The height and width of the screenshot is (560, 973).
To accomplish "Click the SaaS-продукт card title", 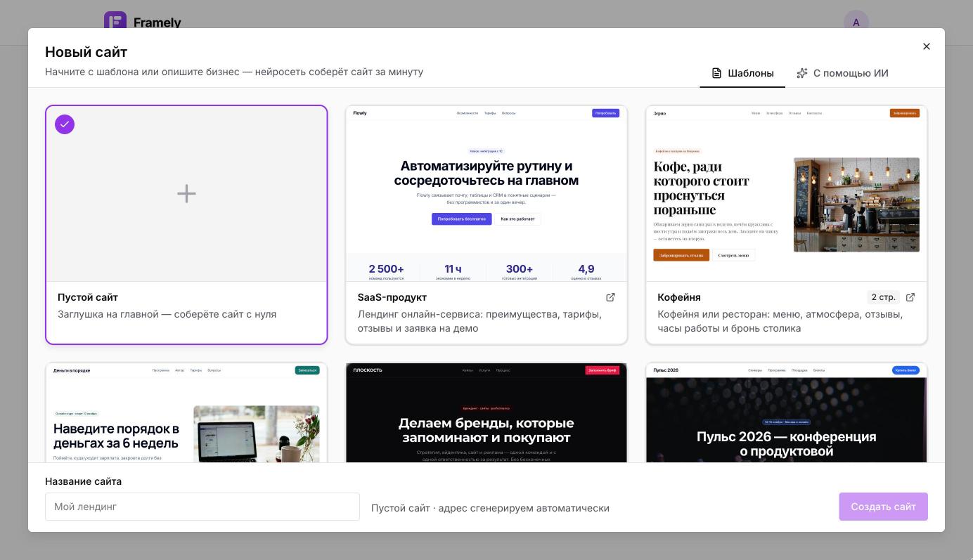I will [392, 297].
